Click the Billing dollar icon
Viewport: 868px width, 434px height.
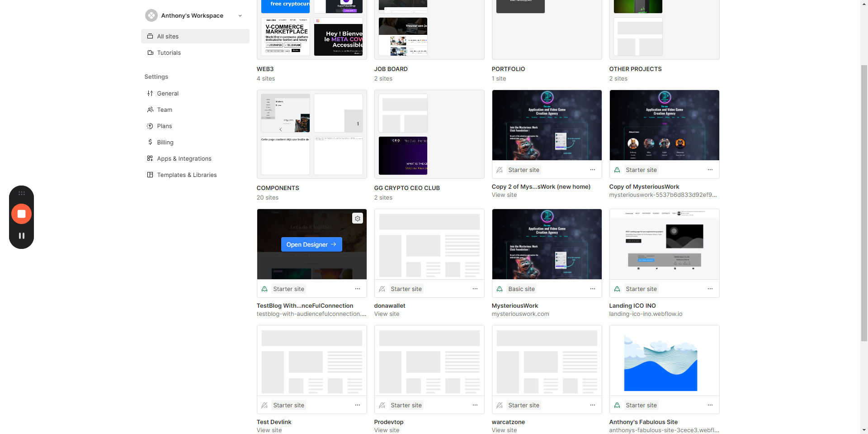(x=150, y=142)
